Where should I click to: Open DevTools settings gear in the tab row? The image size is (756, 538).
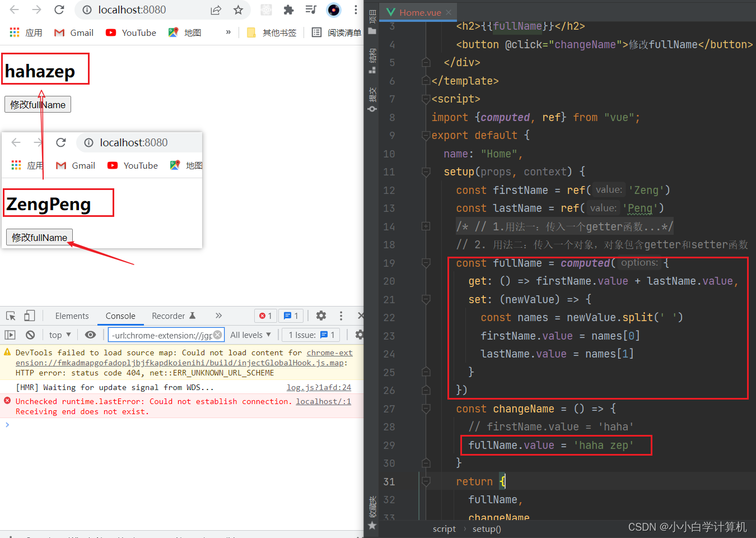coord(321,316)
